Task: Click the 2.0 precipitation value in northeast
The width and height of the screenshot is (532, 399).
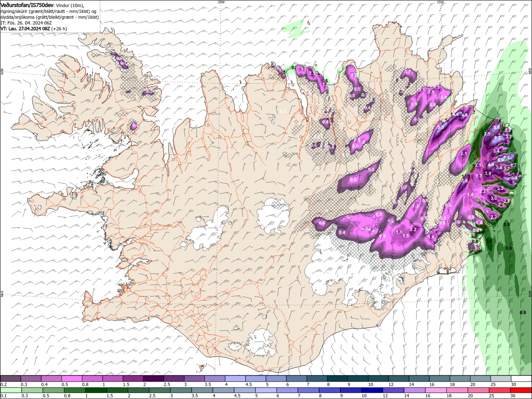Action: coord(431,92)
